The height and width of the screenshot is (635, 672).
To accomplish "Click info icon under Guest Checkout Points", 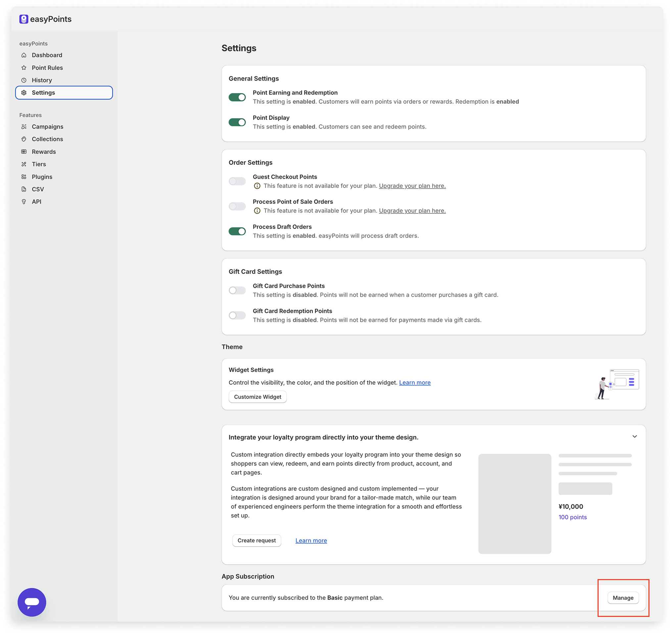I will 257,186.
